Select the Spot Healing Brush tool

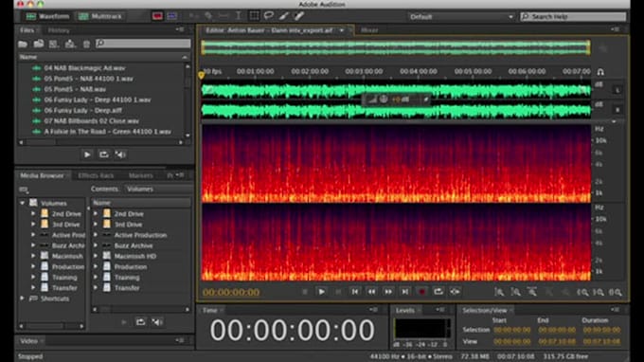pyautogui.click(x=299, y=16)
